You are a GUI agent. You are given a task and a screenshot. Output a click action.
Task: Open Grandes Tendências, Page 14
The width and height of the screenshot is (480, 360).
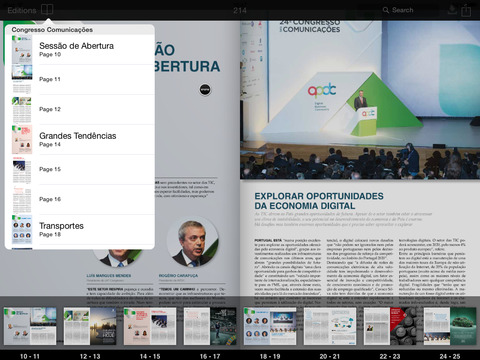click(80, 139)
